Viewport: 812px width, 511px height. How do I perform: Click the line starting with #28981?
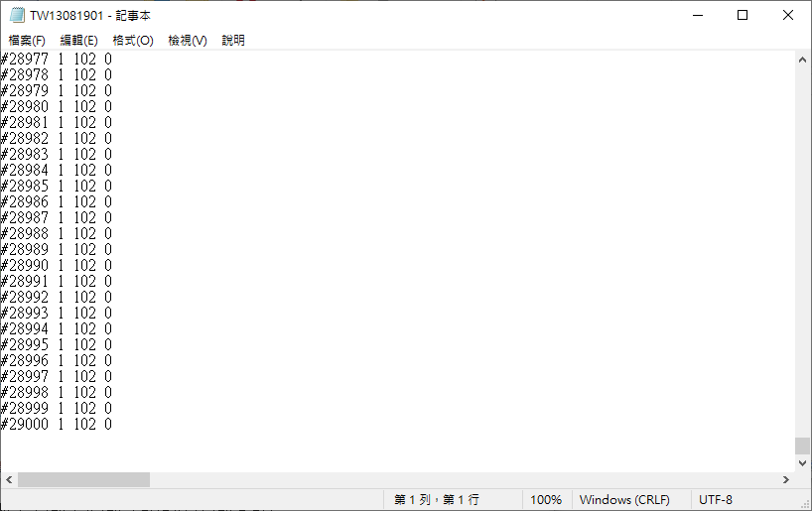(x=56, y=123)
